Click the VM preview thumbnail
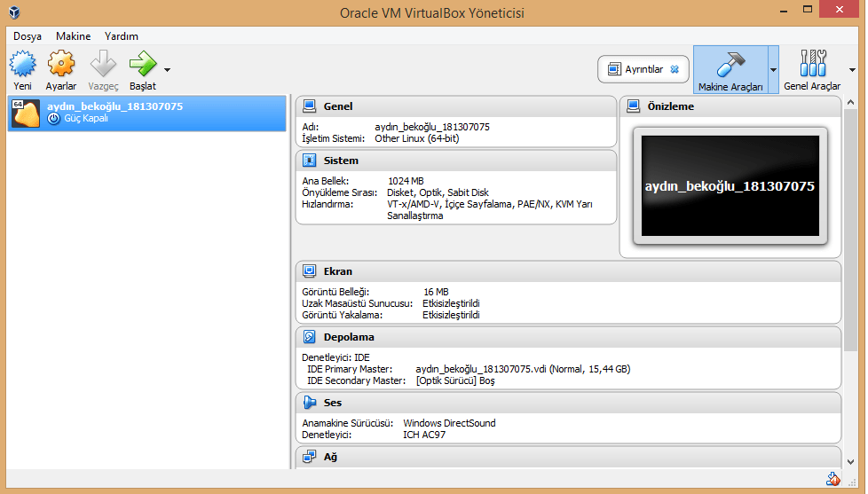This screenshot has height=494, width=868. pos(730,186)
